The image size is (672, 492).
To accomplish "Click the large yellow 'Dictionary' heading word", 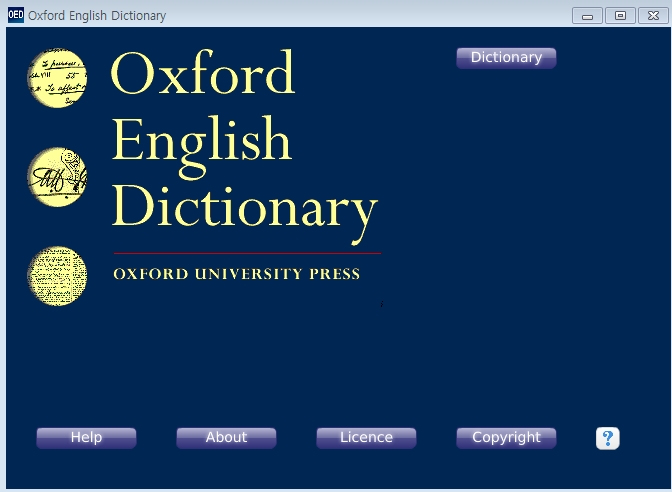I will click(245, 213).
